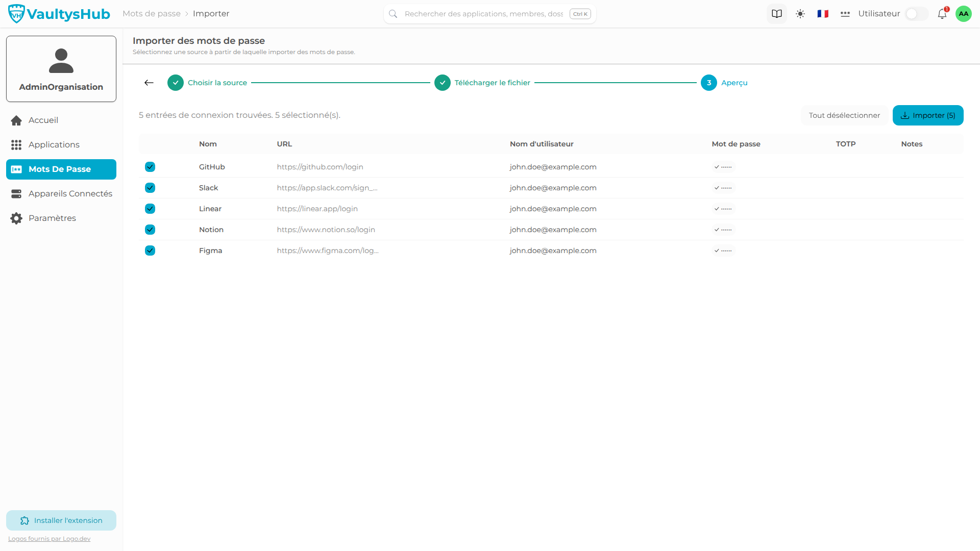Click the Figma login URL
The height and width of the screenshot is (551, 980).
pyautogui.click(x=328, y=251)
